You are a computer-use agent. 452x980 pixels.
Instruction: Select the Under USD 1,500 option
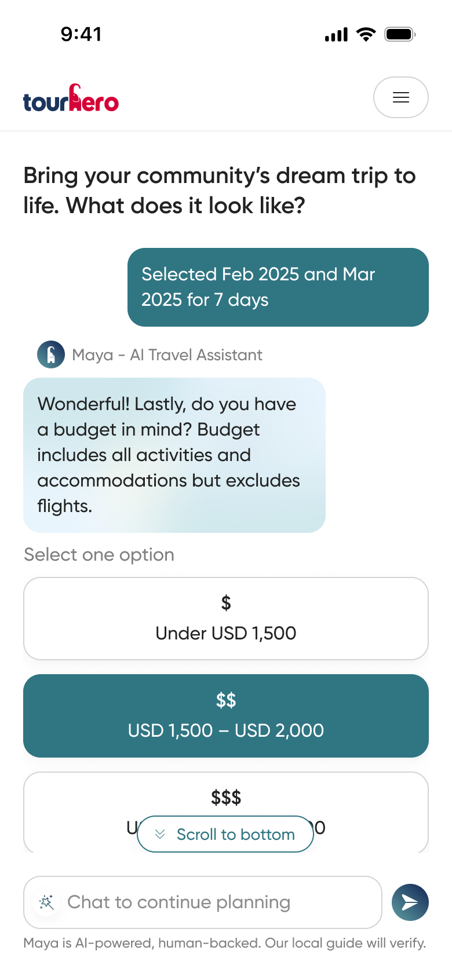[226, 619]
